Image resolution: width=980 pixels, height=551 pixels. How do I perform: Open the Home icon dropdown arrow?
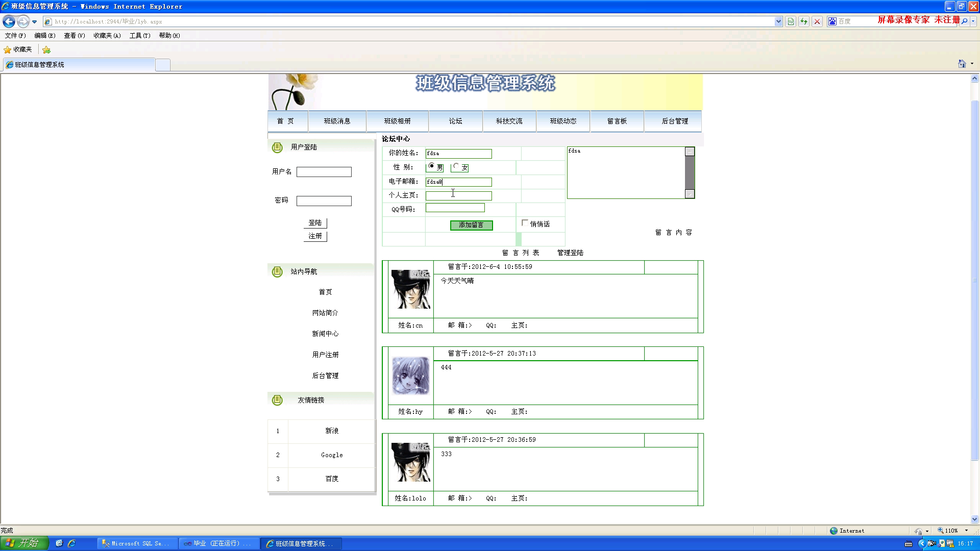972,64
